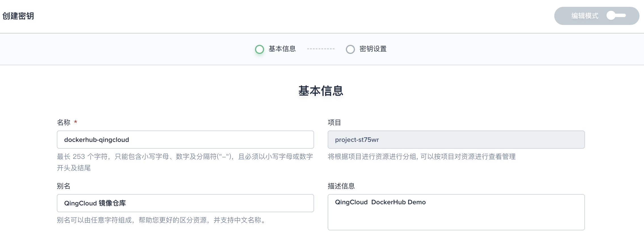Screen dimensions: 644x244
Task: Click the gray 密钥设置 step circle
Action: pos(350,49)
